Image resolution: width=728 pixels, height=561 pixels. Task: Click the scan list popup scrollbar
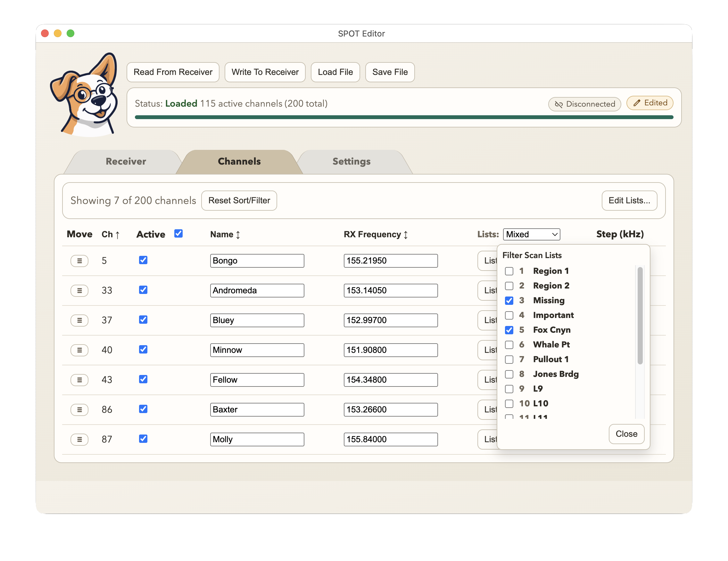[640, 315]
